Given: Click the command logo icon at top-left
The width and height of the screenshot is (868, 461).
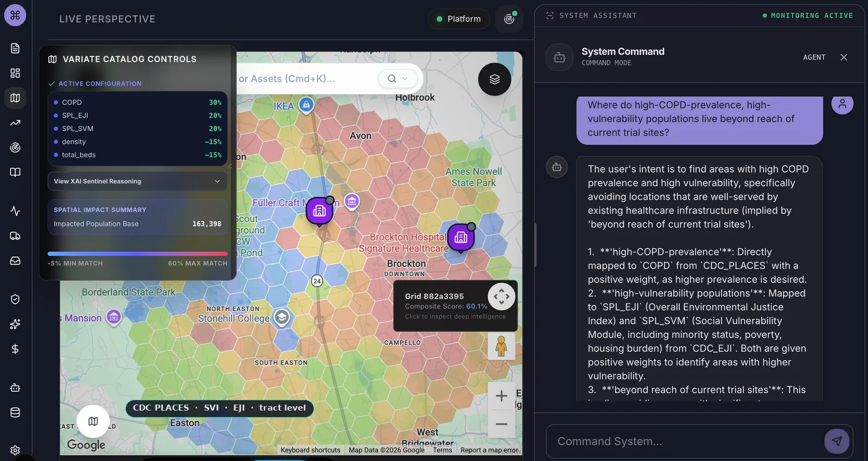Looking at the screenshot, I should click(15, 15).
